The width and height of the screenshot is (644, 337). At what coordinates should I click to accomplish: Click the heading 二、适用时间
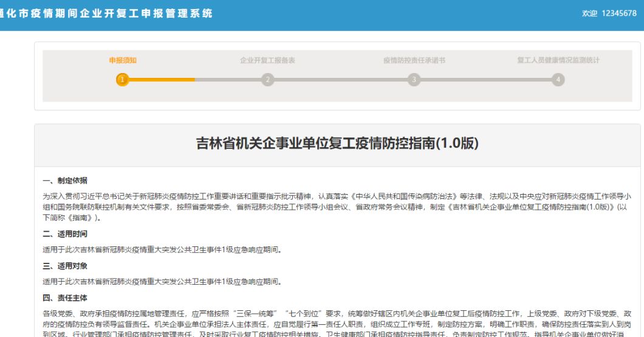coord(65,234)
